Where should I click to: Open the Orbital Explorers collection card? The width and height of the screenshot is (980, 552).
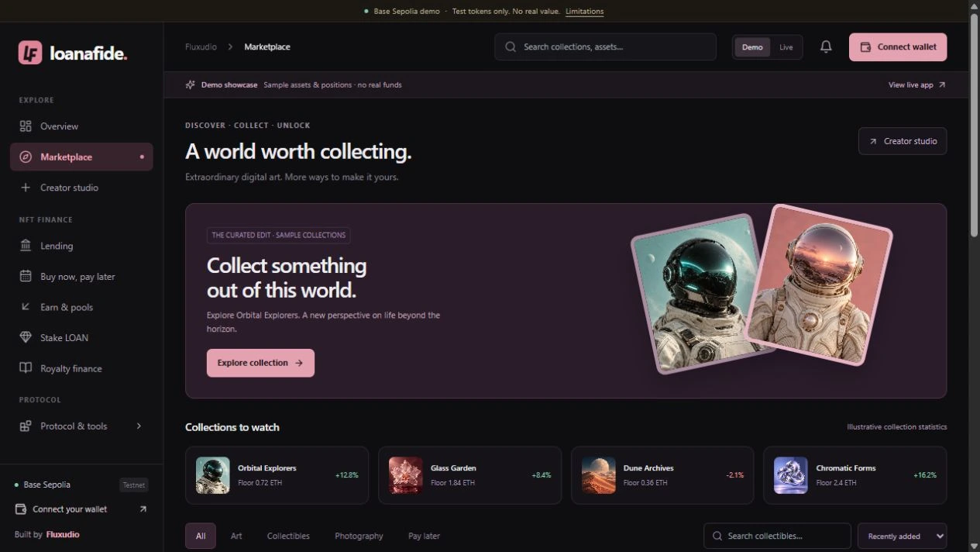(x=277, y=475)
